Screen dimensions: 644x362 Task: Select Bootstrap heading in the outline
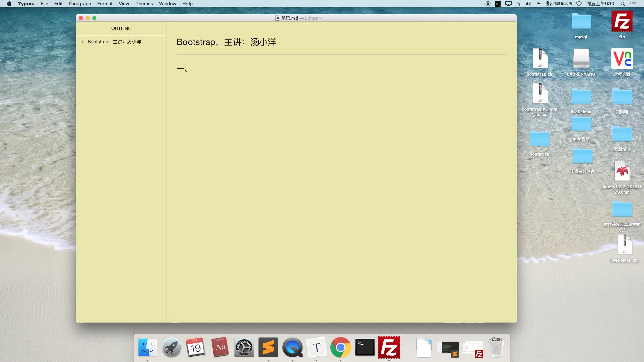(x=114, y=42)
